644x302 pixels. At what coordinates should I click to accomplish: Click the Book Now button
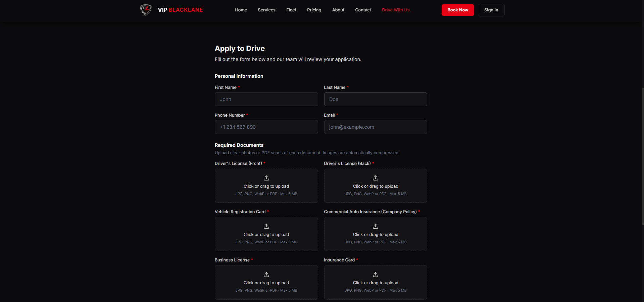[458, 10]
